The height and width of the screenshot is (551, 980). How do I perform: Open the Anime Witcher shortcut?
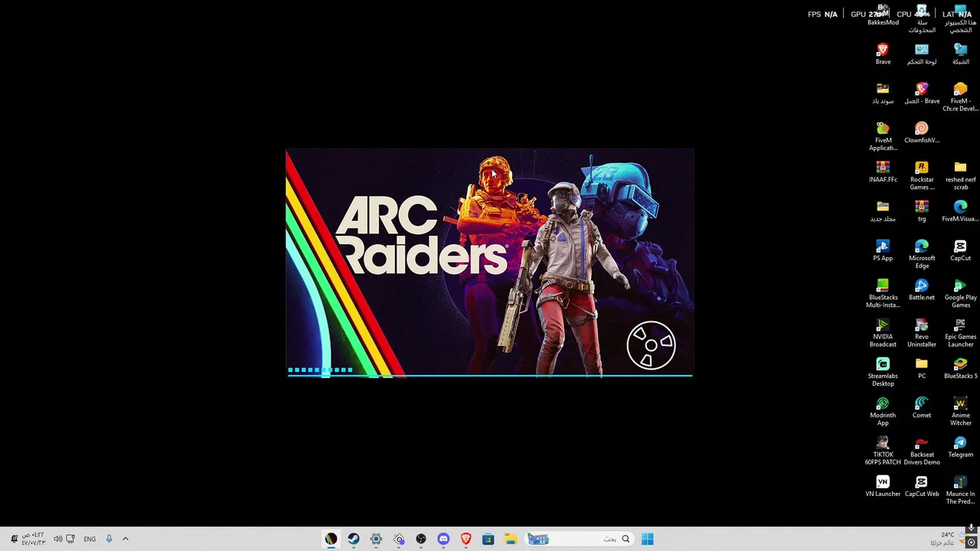coord(960,411)
